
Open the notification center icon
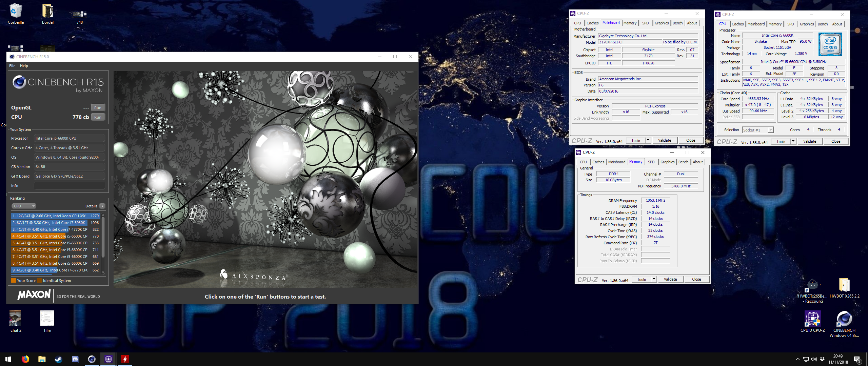click(x=857, y=359)
